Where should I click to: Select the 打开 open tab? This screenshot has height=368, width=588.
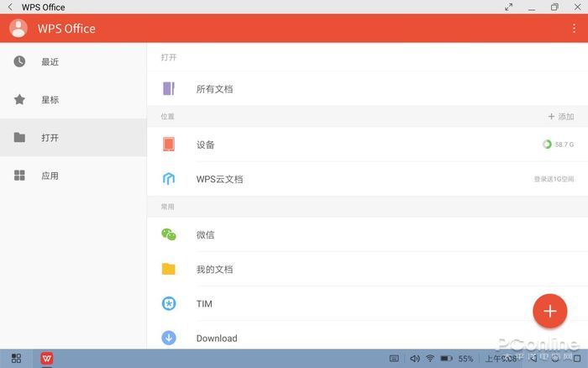coord(73,138)
